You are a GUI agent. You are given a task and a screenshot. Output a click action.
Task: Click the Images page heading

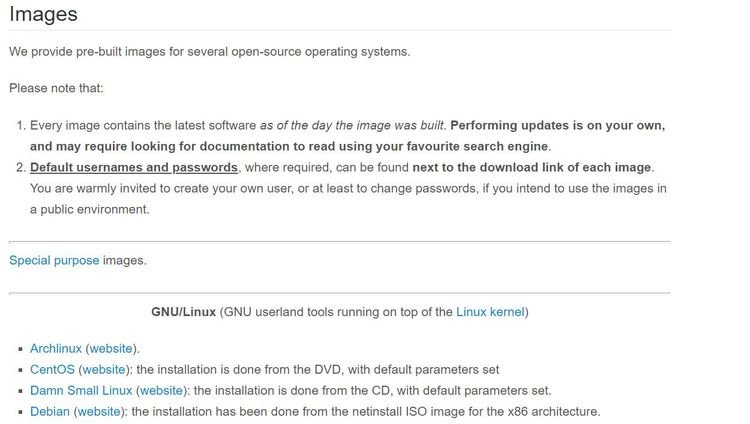44,14
